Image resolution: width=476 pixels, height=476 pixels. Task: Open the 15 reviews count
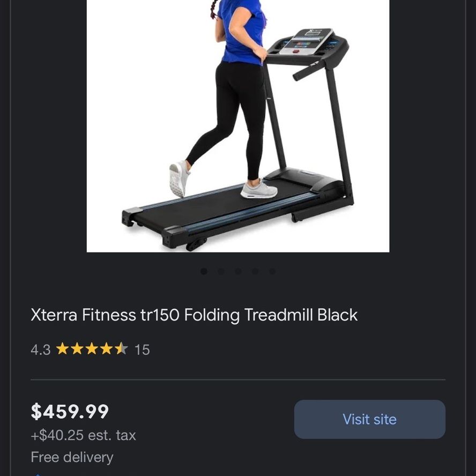(x=142, y=349)
